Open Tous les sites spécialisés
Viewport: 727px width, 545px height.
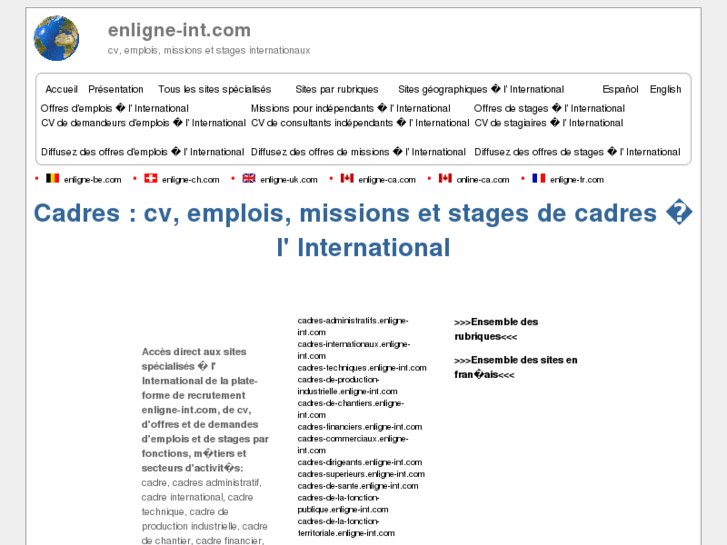[x=215, y=90]
